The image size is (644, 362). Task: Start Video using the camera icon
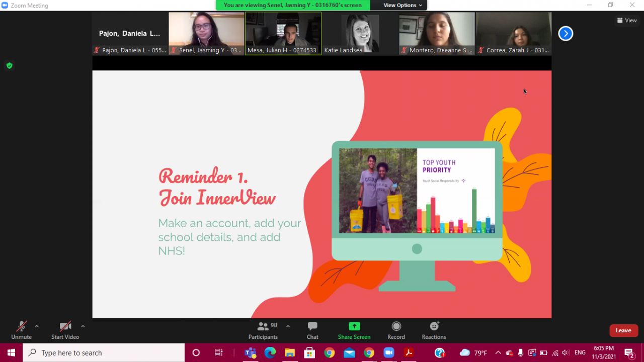click(x=65, y=330)
